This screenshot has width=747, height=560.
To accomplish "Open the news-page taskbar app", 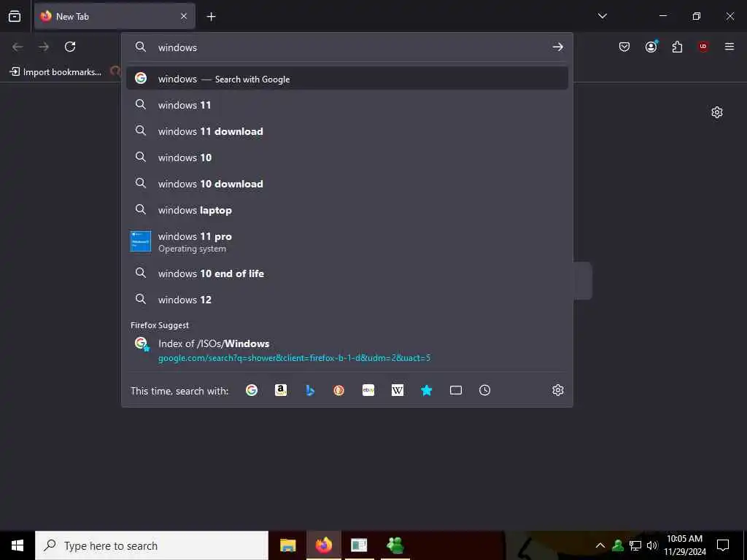I will (x=359, y=545).
